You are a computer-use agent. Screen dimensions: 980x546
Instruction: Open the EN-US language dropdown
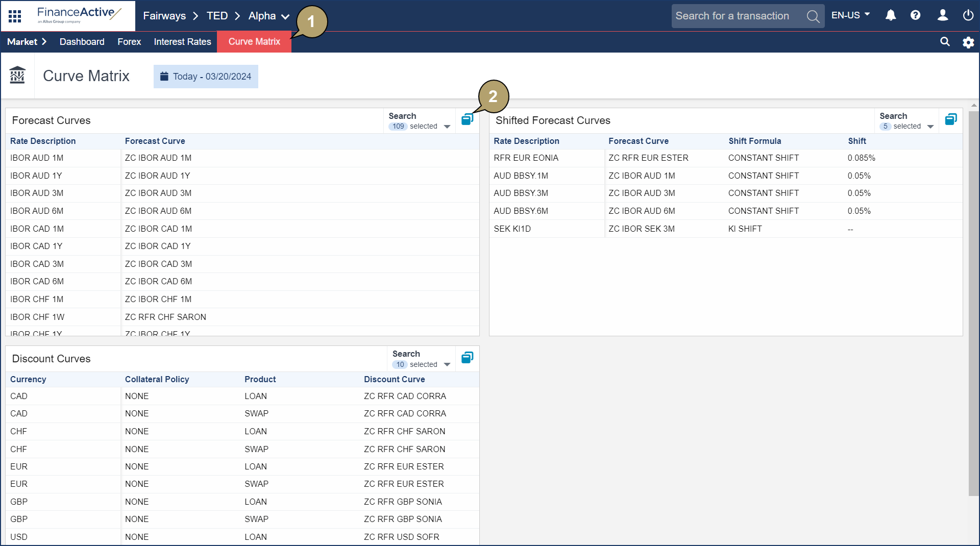coord(850,15)
